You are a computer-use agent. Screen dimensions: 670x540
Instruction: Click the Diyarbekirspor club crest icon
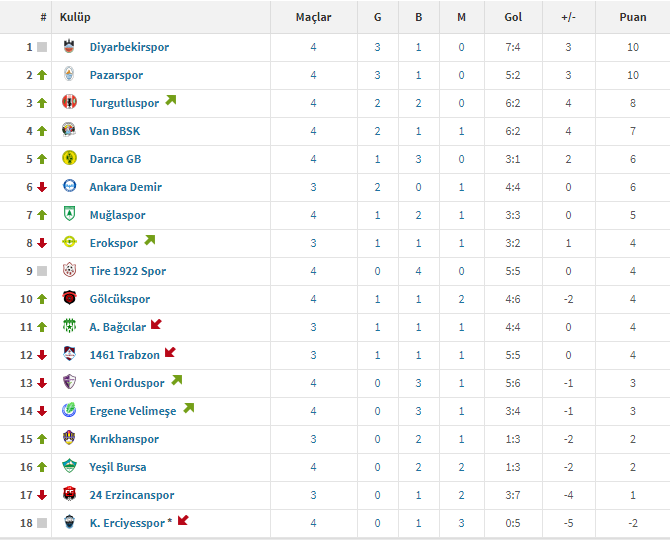[69, 46]
